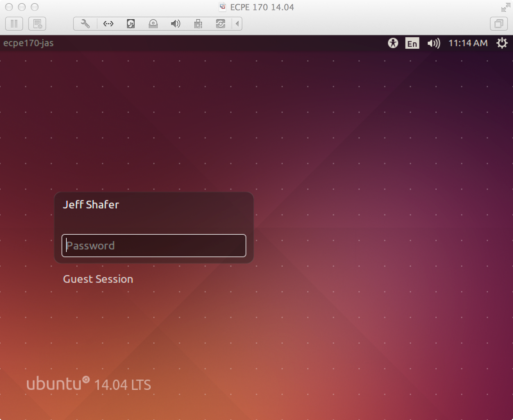
Task: Collapse the toolbar with the left arrow
Action: (237, 24)
